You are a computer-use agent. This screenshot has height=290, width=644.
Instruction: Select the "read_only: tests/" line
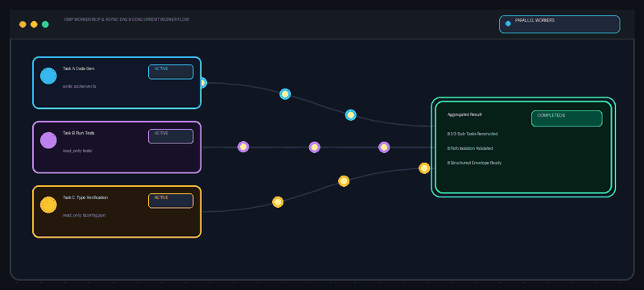[77, 151]
